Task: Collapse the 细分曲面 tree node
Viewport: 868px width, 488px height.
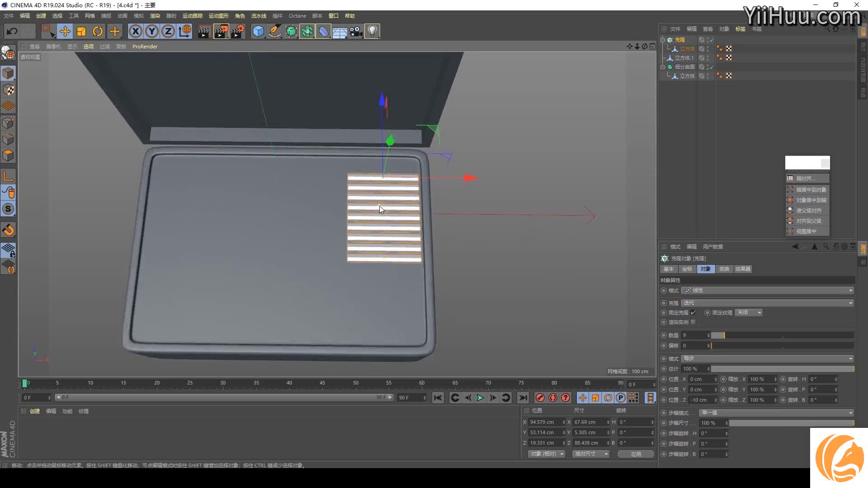Action: coord(663,67)
